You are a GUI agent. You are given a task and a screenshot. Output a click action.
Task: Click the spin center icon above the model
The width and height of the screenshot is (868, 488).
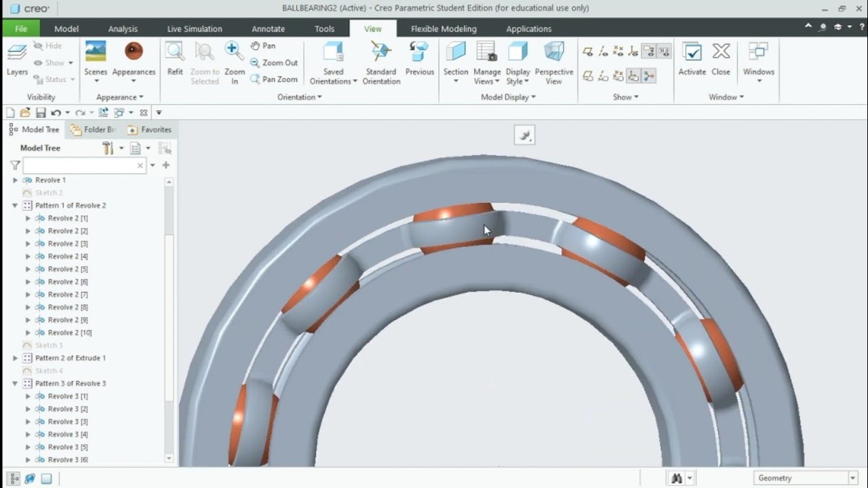click(x=524, y=136)
